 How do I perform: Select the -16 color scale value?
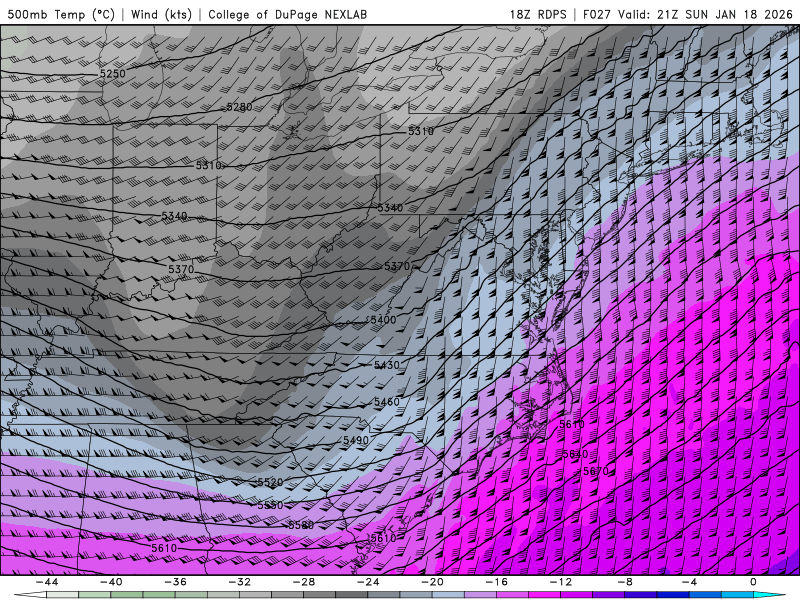point(496,582)
